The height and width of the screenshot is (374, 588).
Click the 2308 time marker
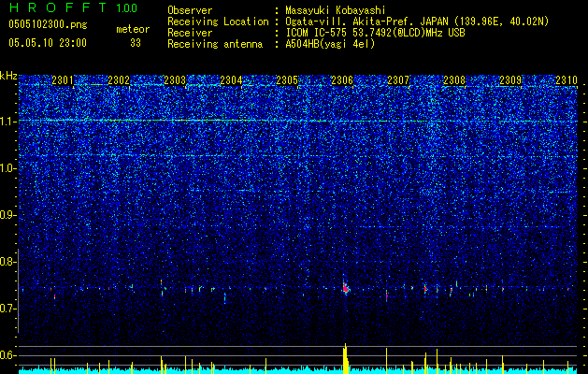click(x=454, y=79)
